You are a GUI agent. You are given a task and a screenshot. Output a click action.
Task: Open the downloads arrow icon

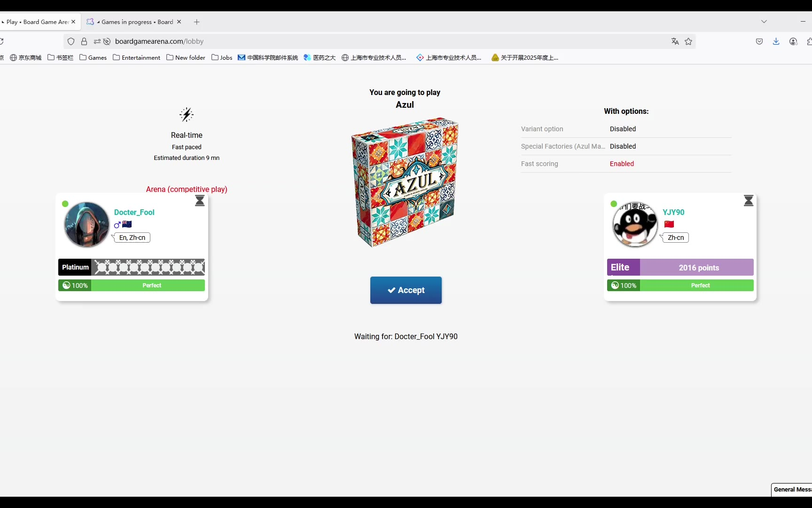(776, 41)
